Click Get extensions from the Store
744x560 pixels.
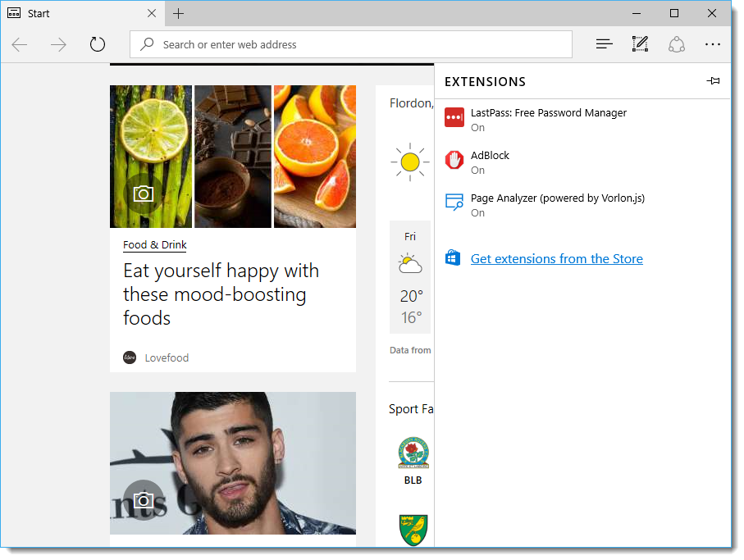tap(556, 259)
